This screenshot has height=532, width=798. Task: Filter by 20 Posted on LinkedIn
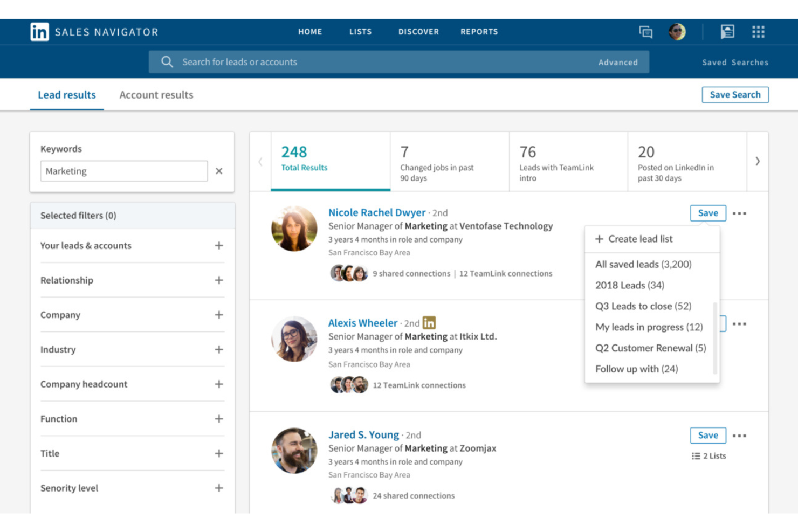[687, 161]
